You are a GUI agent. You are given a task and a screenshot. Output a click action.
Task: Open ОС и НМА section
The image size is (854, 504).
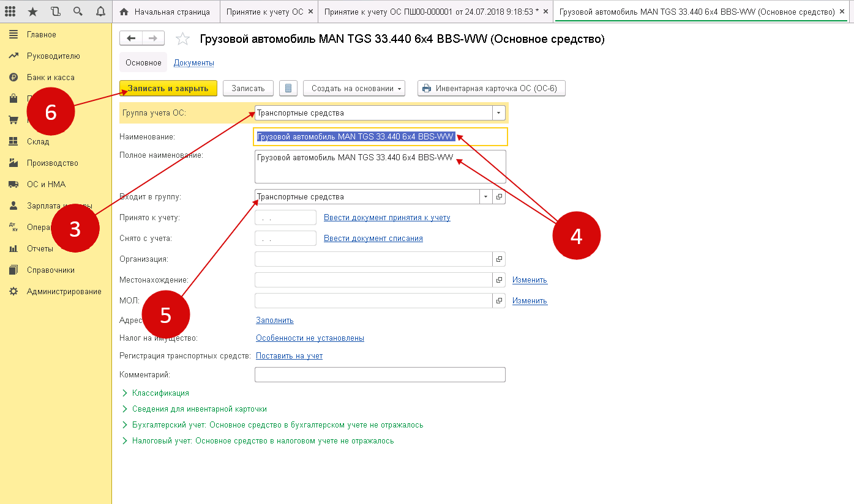46,185
